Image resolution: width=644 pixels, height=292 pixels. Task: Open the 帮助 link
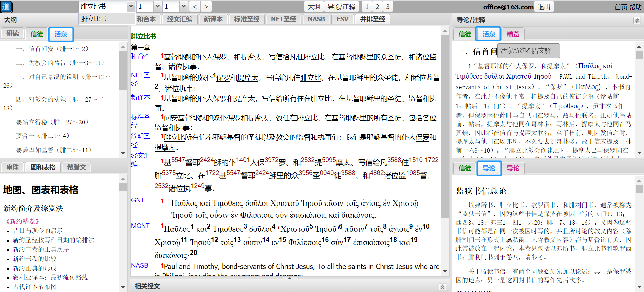(635, 7)
